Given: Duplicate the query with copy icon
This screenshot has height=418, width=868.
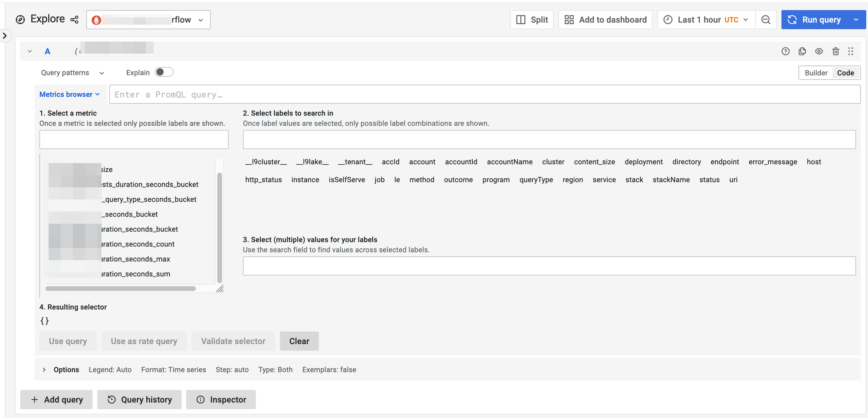Looking at the screenshot, I should (802, 51).
